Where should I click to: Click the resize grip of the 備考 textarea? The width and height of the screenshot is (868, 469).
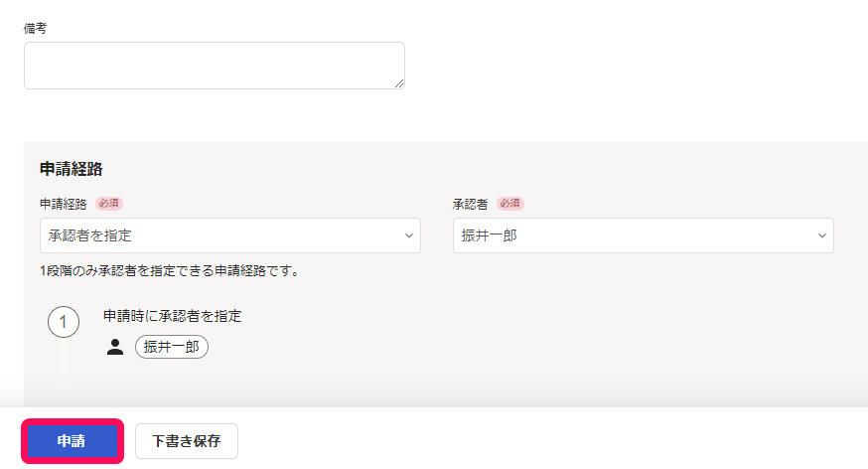click(399, 83)
